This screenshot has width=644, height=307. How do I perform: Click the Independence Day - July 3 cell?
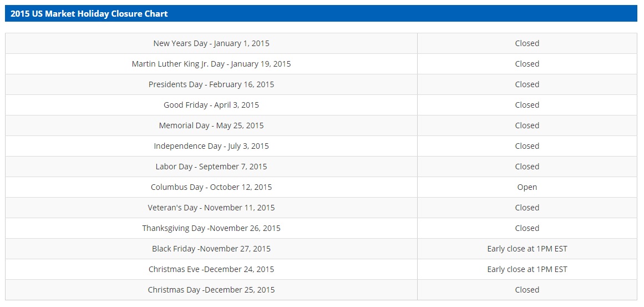click(x=211, y=146)
